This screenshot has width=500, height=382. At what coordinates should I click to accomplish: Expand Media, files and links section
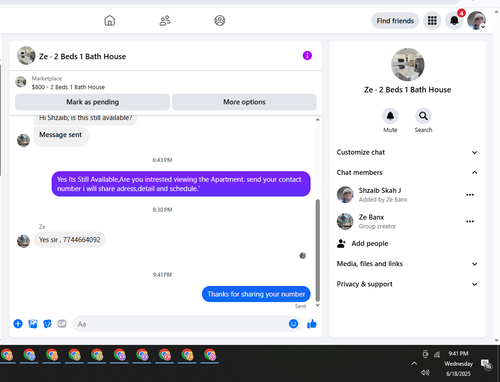(407, 264)
